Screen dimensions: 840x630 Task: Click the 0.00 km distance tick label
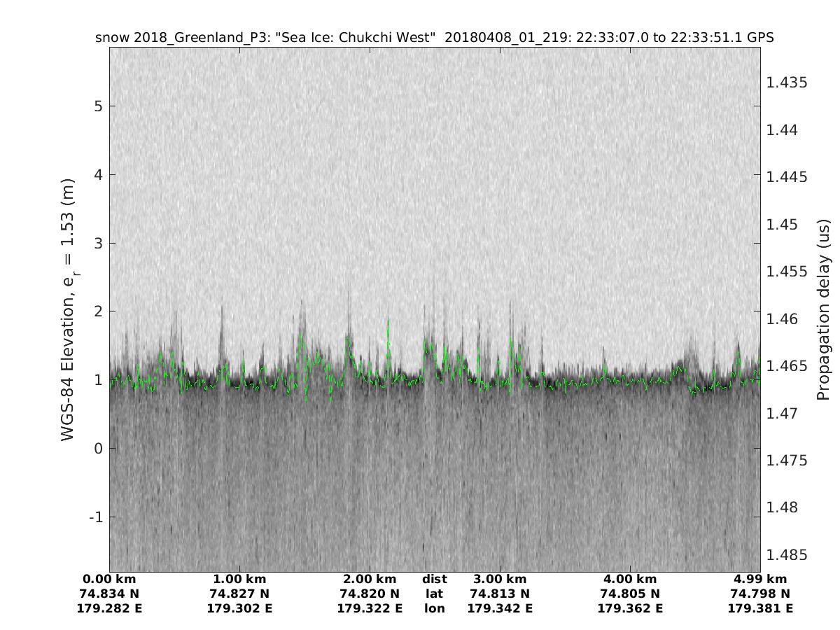(x=109, y=579)
